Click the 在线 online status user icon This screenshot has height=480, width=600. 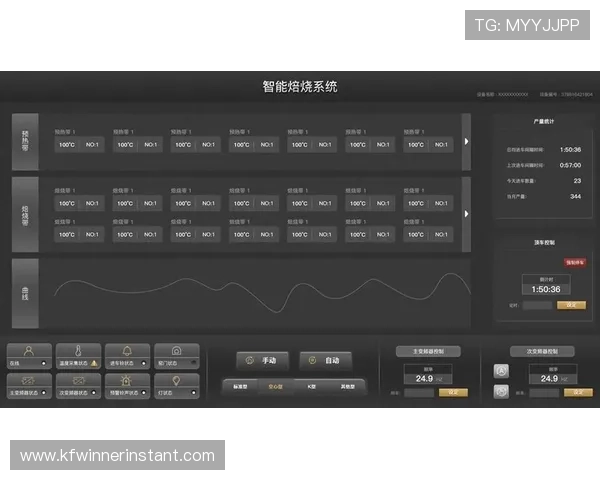[29, 351]
